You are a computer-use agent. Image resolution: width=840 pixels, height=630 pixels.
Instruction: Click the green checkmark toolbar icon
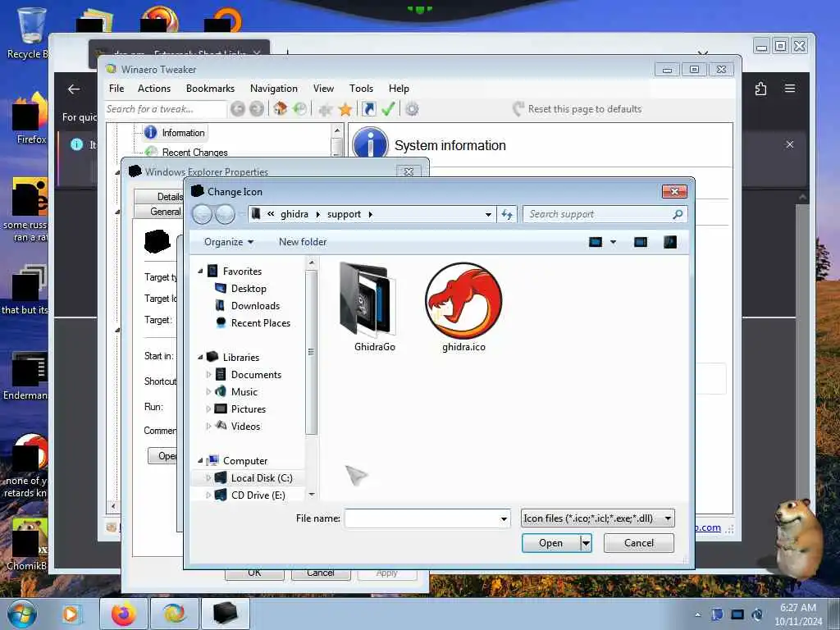388,109
